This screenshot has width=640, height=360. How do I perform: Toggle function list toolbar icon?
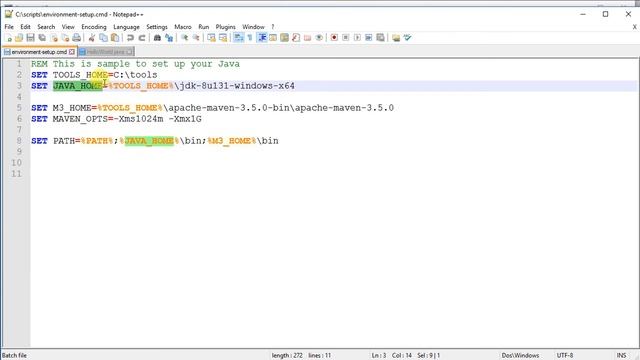[x=296, y=38]
